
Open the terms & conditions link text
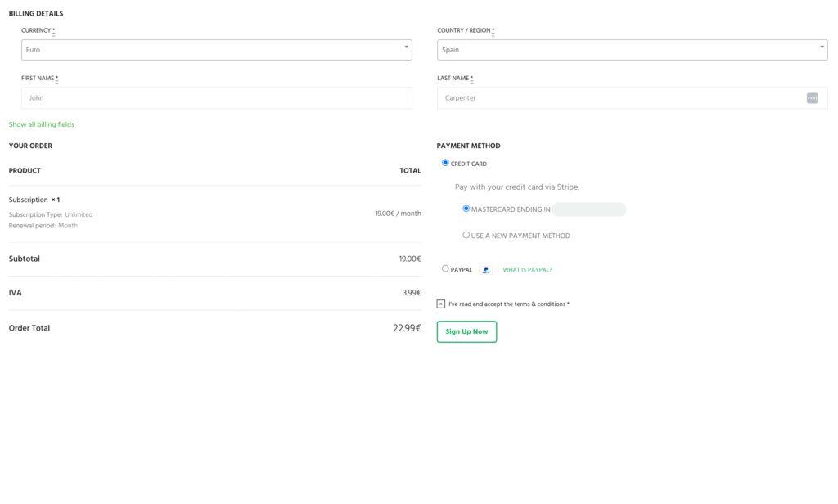click(x=539, y=304)
